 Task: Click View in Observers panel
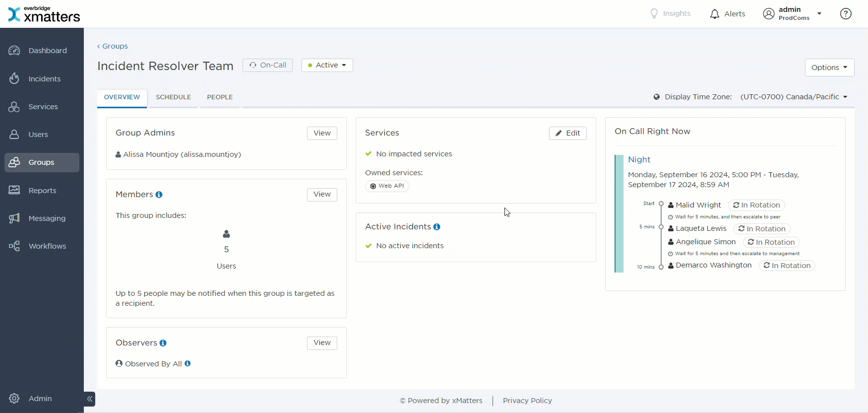pos(322,343)
